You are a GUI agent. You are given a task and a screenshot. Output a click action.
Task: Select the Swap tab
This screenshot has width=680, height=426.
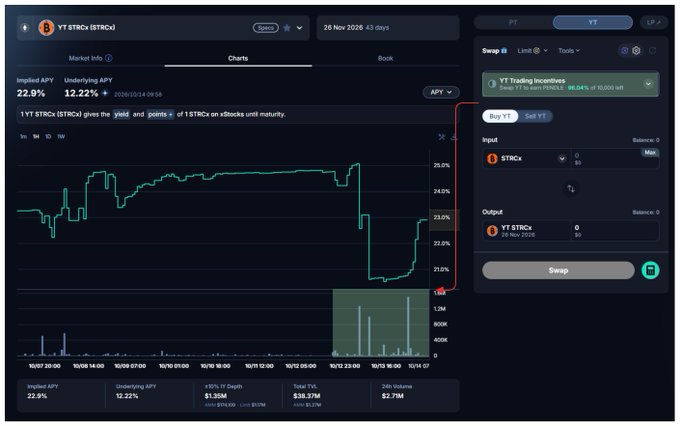coord(494,51)
